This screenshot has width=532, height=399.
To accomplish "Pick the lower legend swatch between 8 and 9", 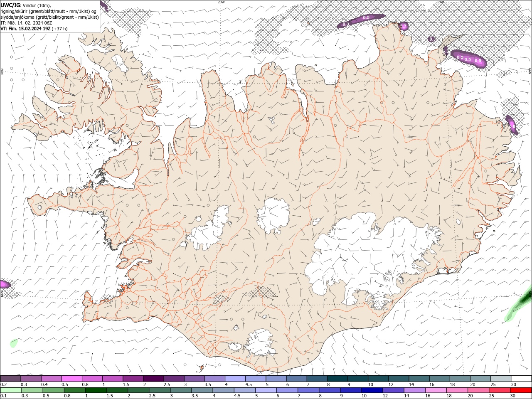I will pos(330,390).
